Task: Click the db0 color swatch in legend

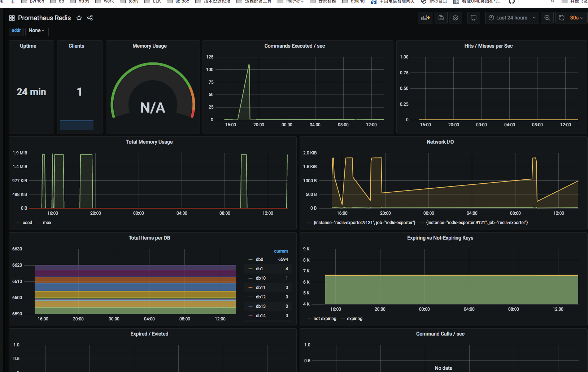Action: 251,259
